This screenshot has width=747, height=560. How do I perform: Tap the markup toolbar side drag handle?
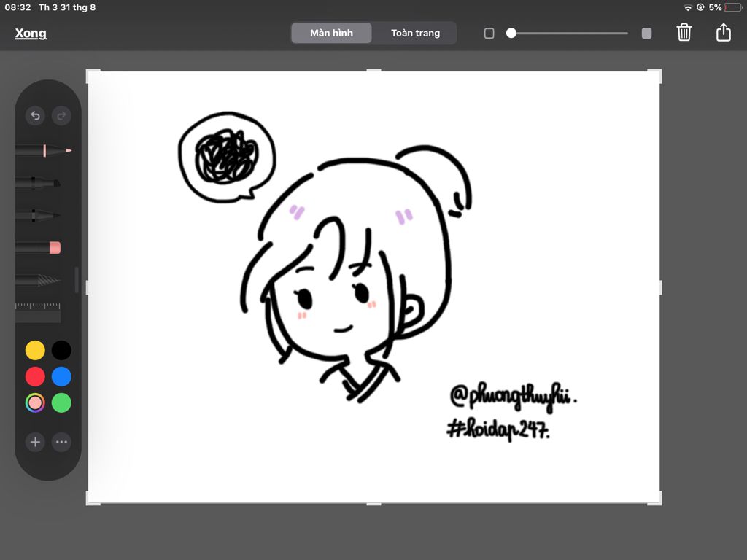[76, 279]
